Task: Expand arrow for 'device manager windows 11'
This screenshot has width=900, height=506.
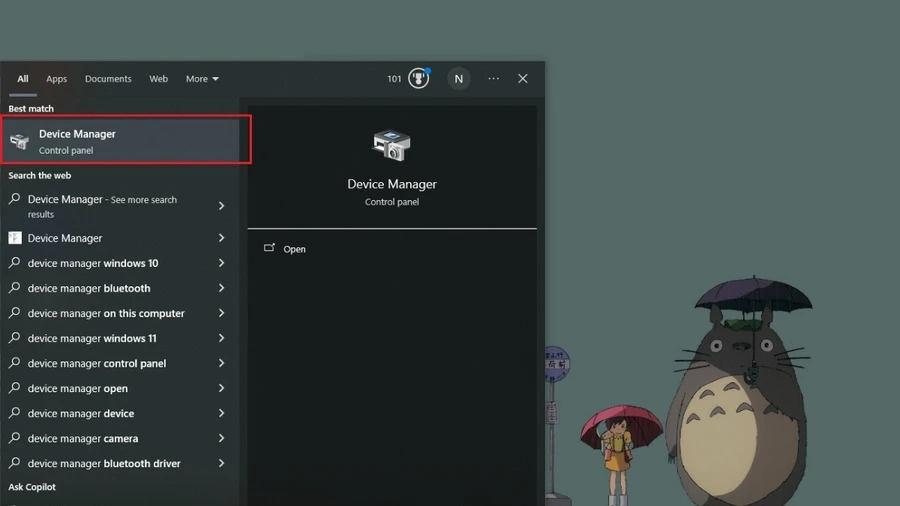Action: [x=221, y=338]
